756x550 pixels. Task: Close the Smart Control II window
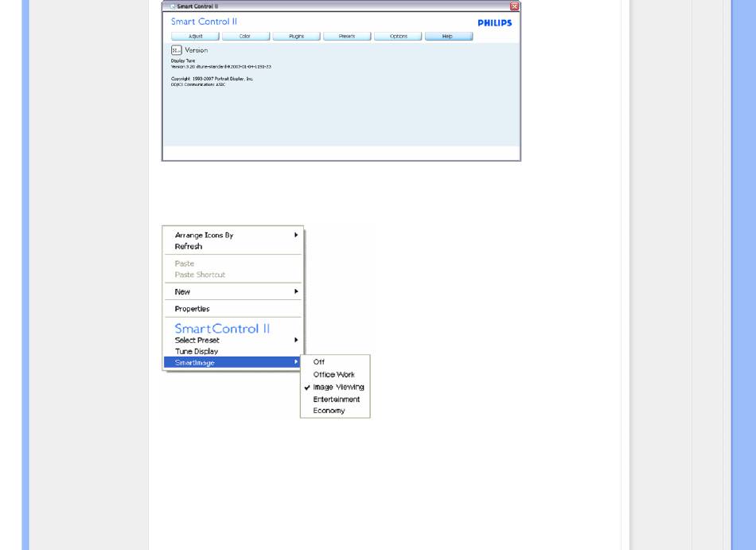[514, 6]
